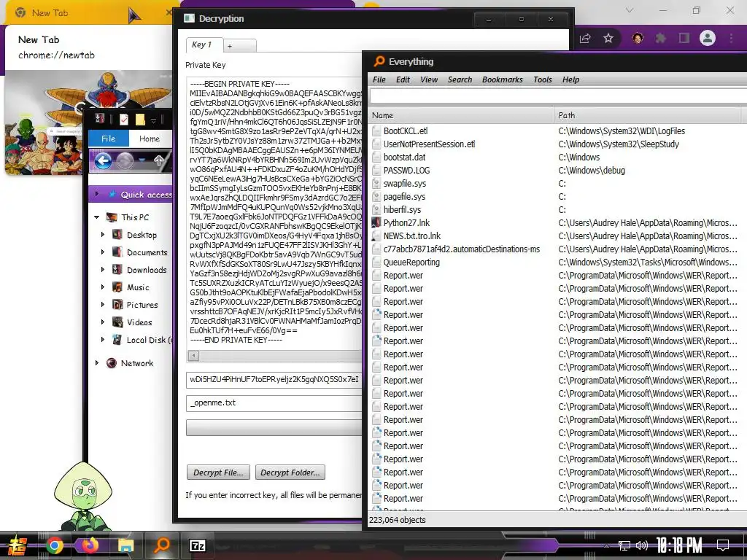747x560 pixels.
Task: Expand Videos tree node
Action: pos(103,322)
